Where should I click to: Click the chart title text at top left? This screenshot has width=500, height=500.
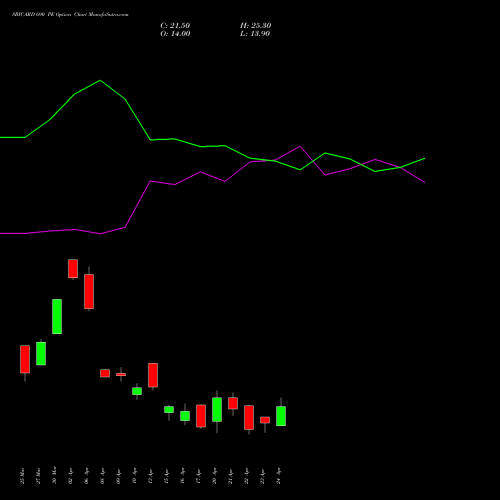[70, 15]
